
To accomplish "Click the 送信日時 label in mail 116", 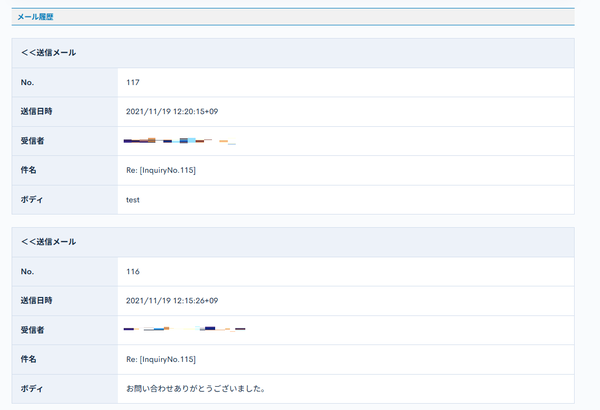I will tap(36, 301).
